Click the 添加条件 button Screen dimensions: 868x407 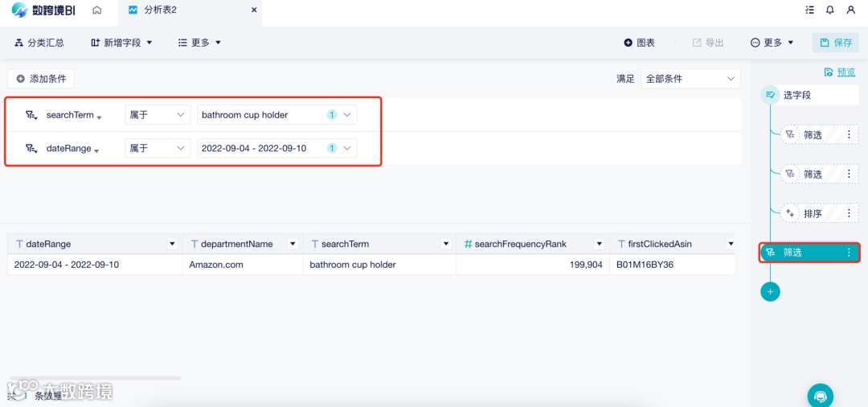tap(41, 79)
